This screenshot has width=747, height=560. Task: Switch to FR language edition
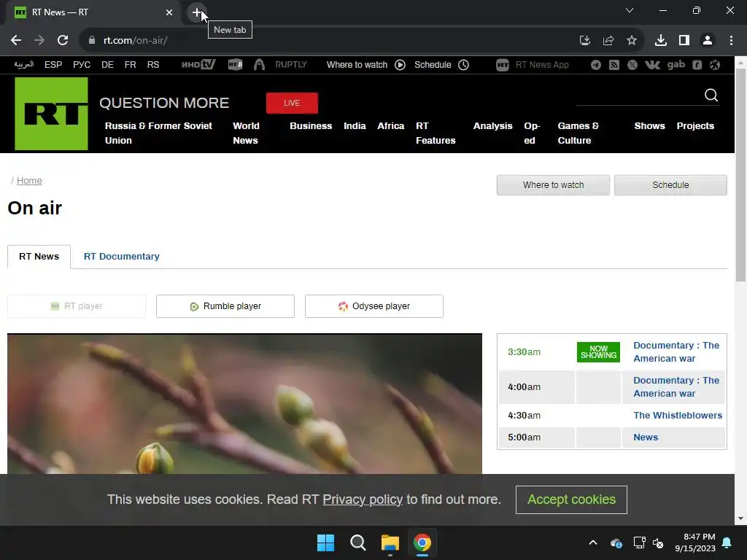pos(130,65)
